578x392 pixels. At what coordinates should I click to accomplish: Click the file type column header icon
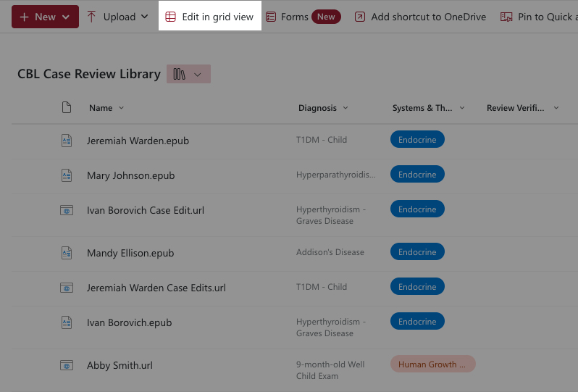tap(67, 108)
